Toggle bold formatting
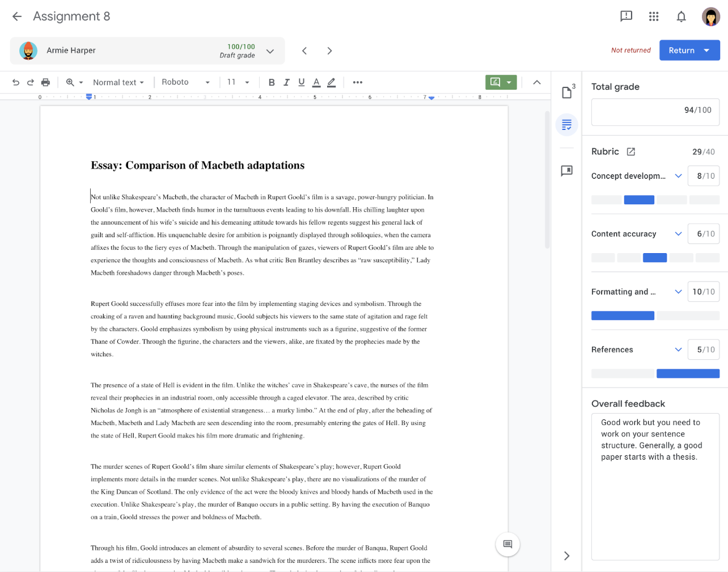This screenshot has height=572, width=728. (x=272, y=82)
